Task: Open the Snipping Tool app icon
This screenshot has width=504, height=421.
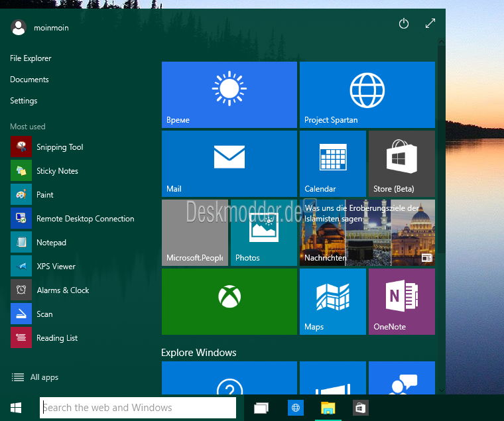Action: pyautogui.click(x=21, y=147)
